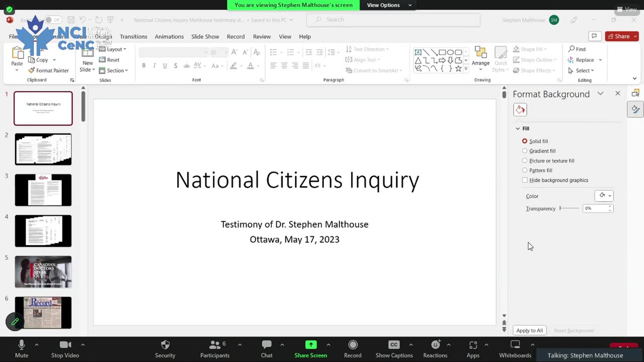Close the Format Background pane
Viewport: 644px width, 362px height.
coord(618,94)
